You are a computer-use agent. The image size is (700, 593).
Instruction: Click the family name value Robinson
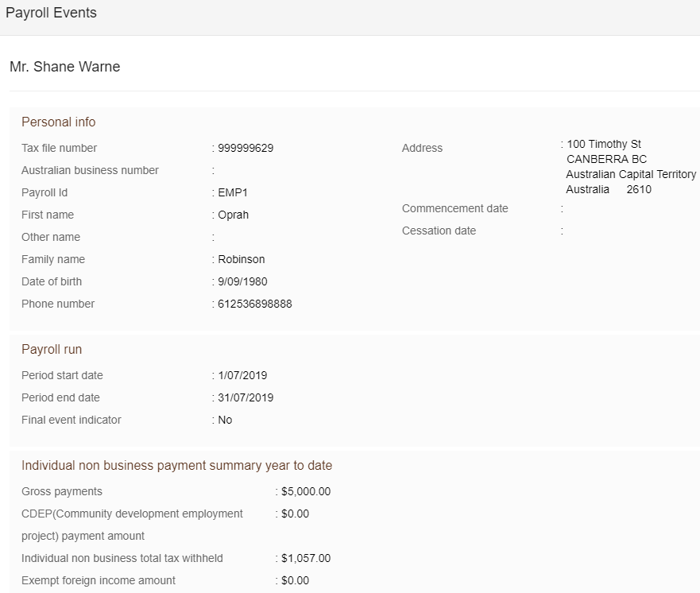pyautogui.click(x=241, y=259)
